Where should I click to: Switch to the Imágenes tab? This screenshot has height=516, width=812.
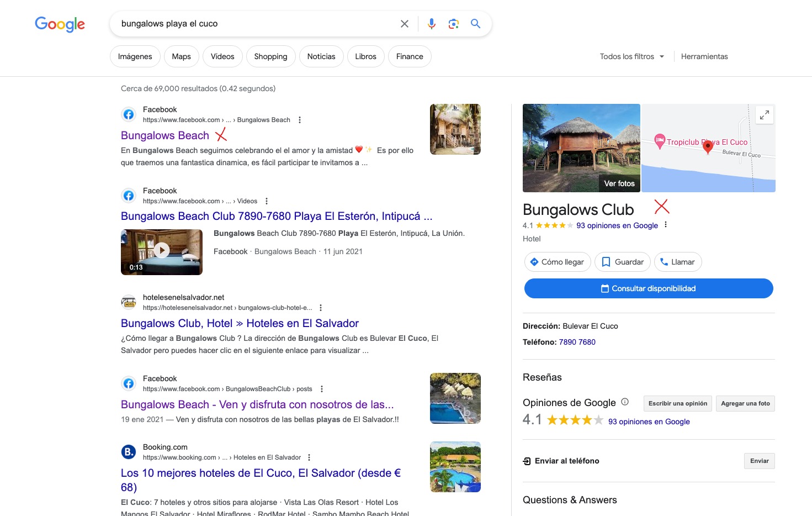(135, 56)
